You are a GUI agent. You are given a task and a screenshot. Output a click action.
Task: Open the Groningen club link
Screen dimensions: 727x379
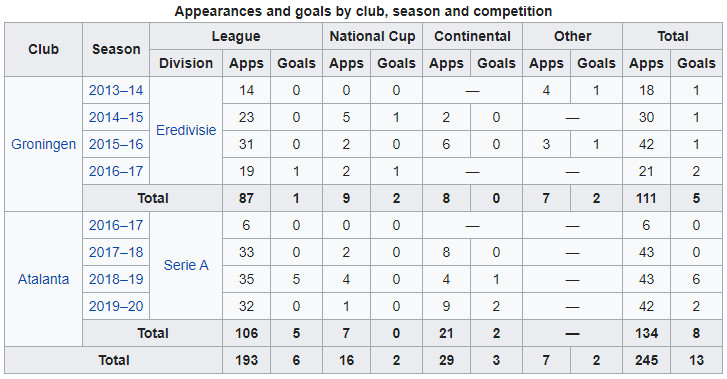pyautogui.click(x=44, y=144)
